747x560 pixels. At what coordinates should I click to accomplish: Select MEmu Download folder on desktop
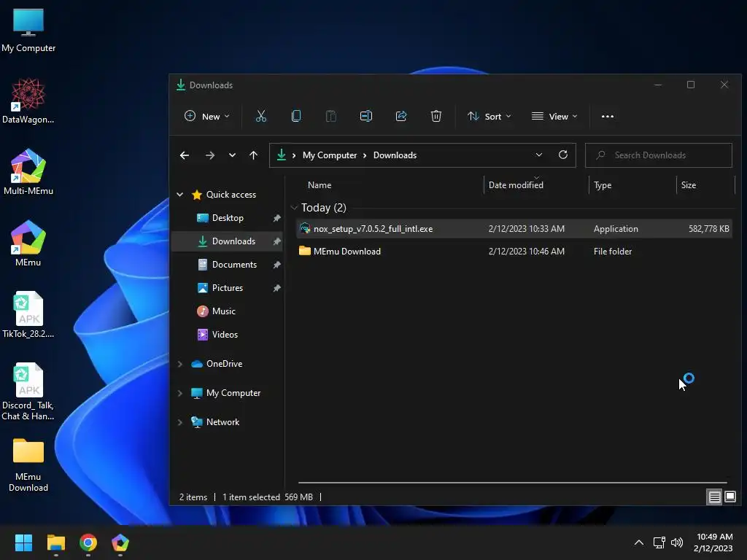(28, 465)
